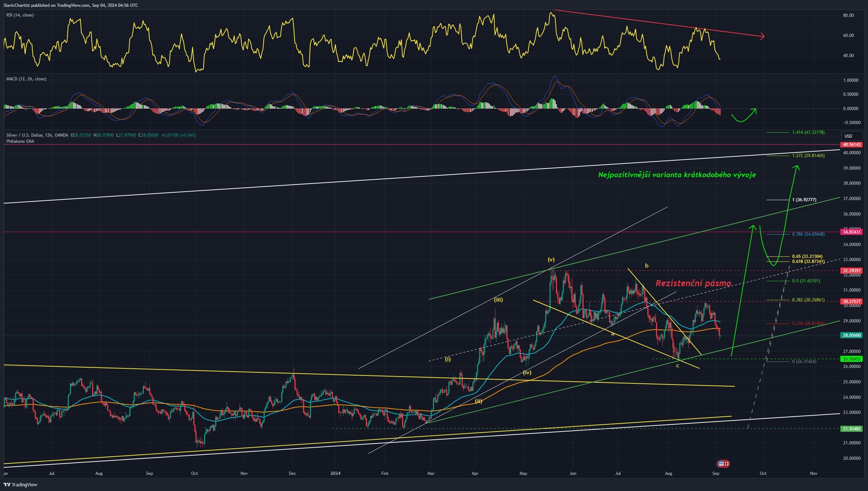Select the 0.65 (33.21304) Fibonacci level
868x491 pixels.
click(x=807, y=256)
